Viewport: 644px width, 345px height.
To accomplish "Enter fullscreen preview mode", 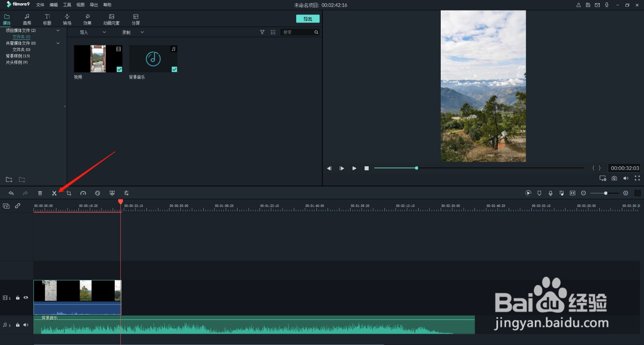I will click(x=637, y=178).
